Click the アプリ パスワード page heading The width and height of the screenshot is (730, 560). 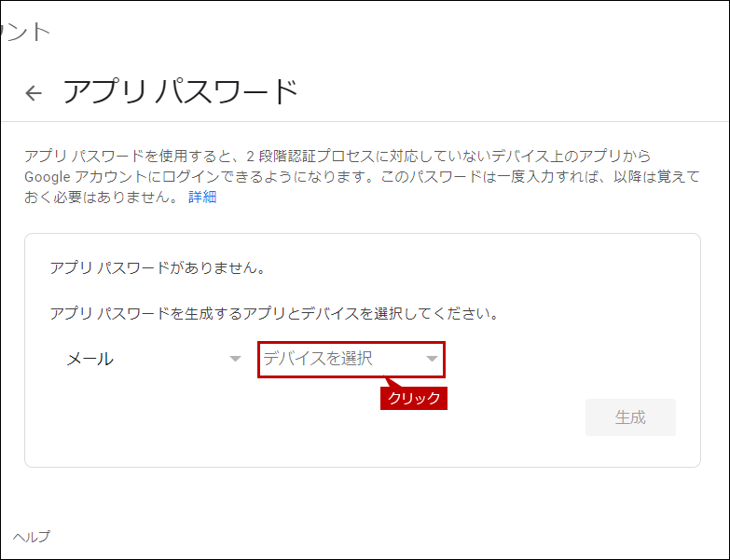(180, 91)
